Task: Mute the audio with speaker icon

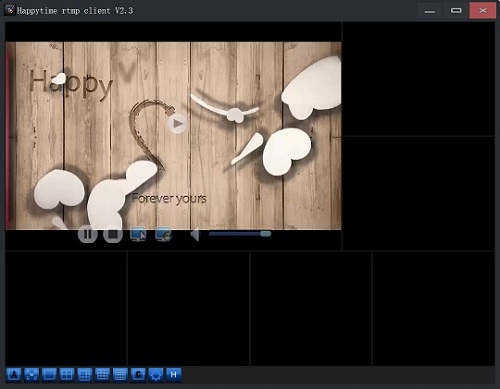Action: point(195,234)
